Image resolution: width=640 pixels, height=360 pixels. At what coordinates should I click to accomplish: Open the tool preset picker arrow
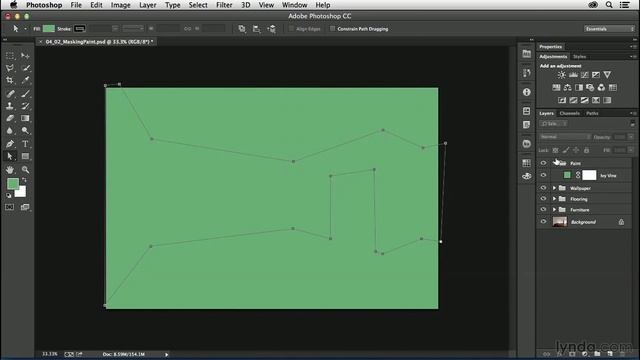coord(25,29)
